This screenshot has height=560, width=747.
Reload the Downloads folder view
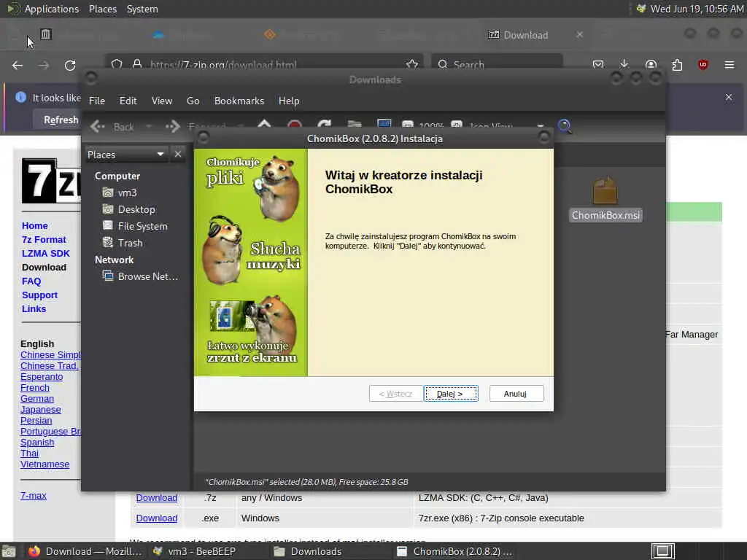(x=325, y=125)
